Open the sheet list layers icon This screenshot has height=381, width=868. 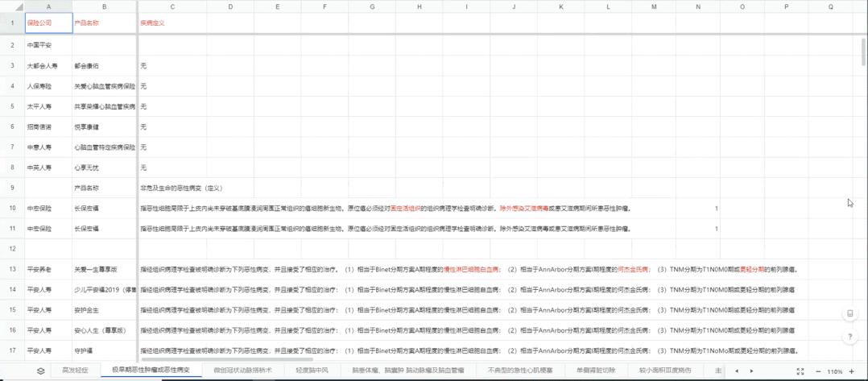[x=41, y=371]
